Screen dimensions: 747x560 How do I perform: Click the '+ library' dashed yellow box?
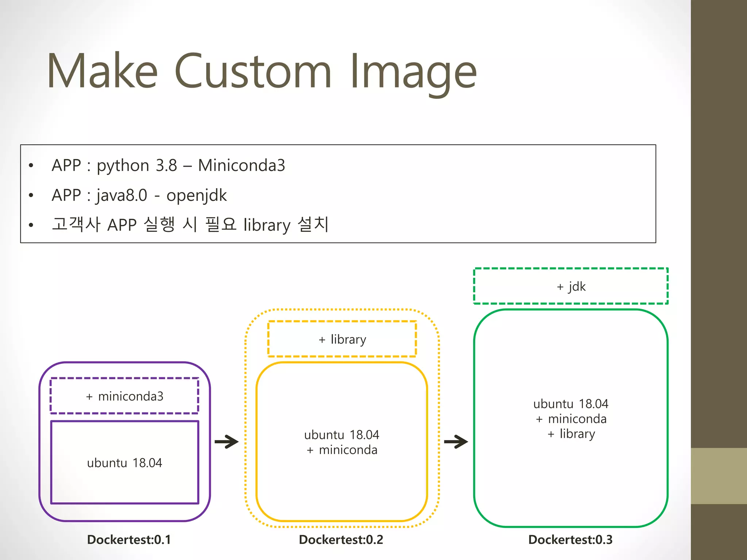(x=342, y=339)
